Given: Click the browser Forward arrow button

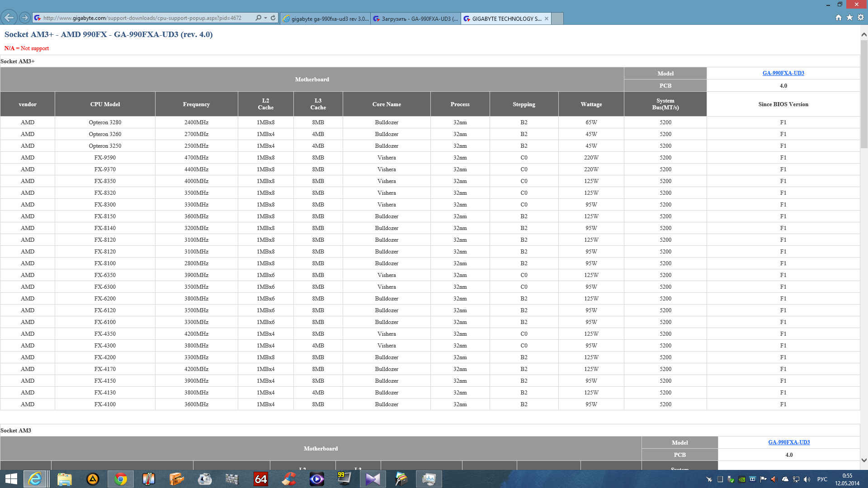Looking at the screenshot, I should (x=25, y=18).
